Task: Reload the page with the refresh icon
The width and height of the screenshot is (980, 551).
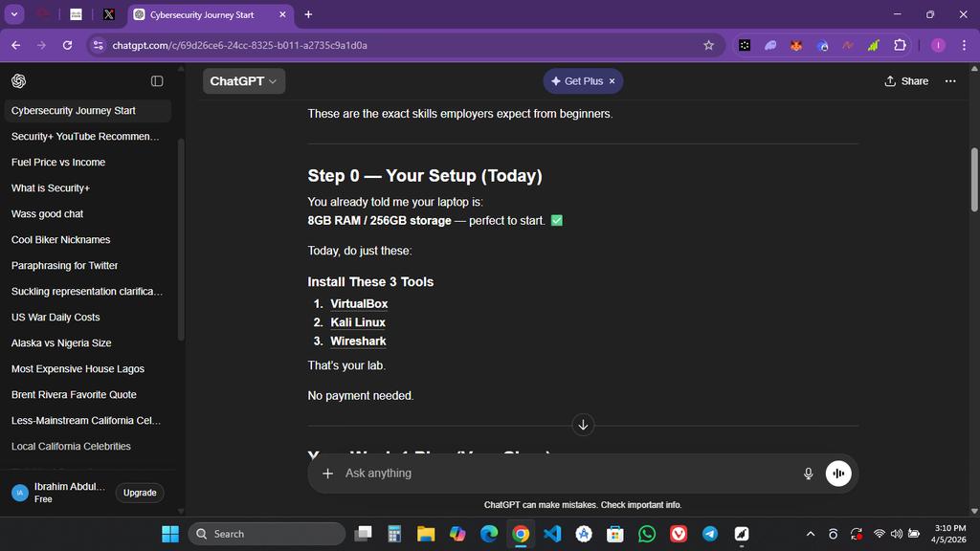Action: 68,45
